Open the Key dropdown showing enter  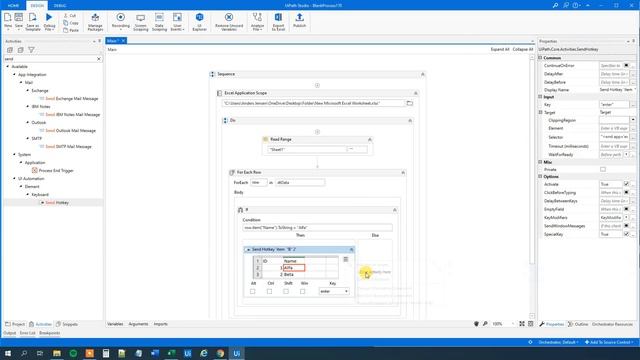click(334, 291)
